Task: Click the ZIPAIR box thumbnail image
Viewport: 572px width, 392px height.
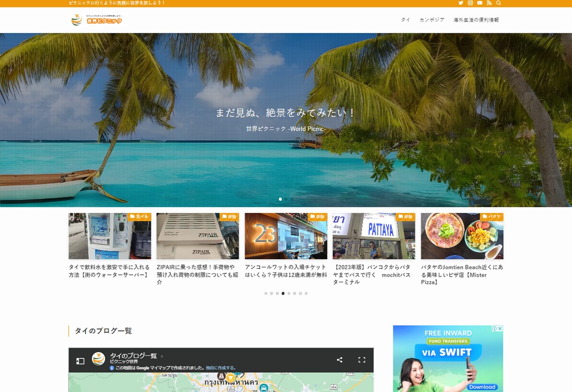Action: 198,236
